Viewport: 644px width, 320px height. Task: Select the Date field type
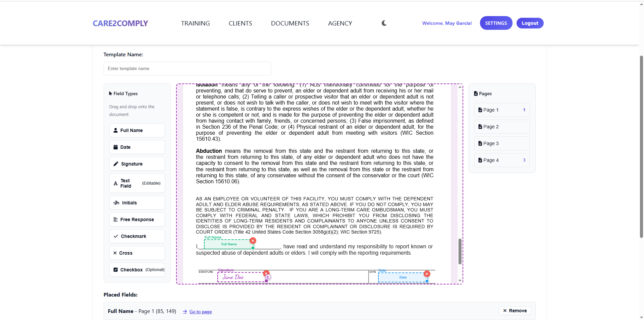(x=137, y=147)
